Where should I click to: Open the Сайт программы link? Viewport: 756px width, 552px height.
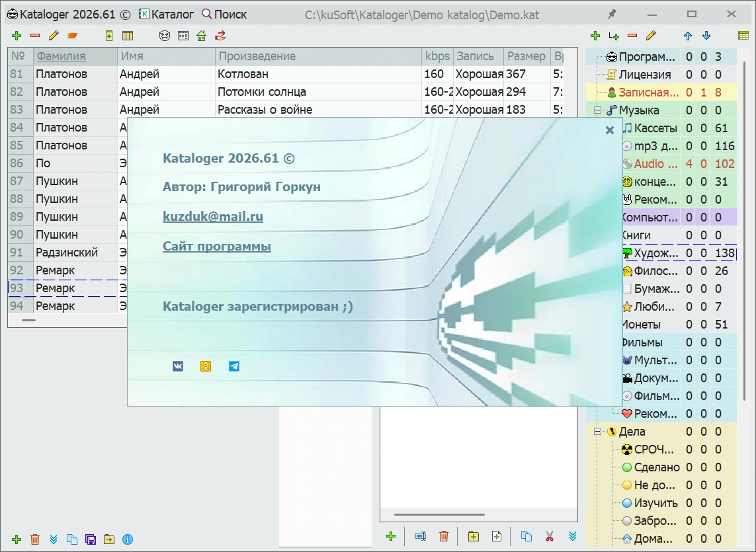tap(216, 247)
